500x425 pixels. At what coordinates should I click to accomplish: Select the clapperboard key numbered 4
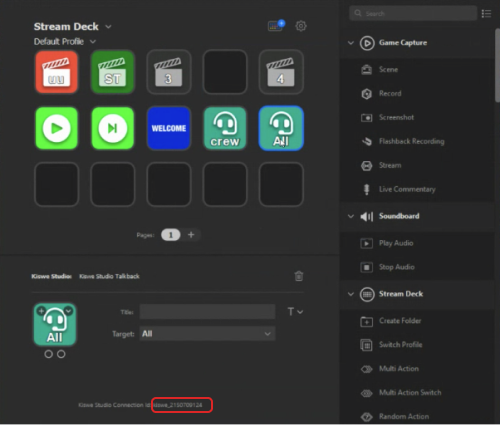pyautogui.click(x=281, y=72)
